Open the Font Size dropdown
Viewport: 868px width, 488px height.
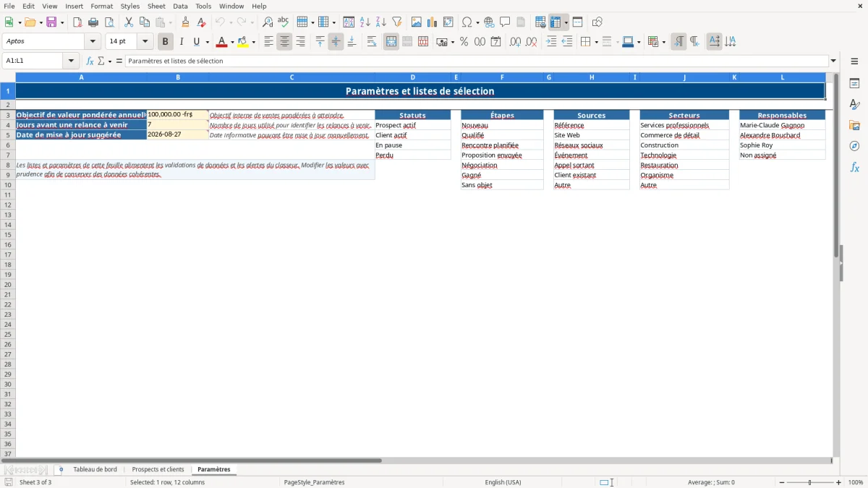click(x=145, y=42)
